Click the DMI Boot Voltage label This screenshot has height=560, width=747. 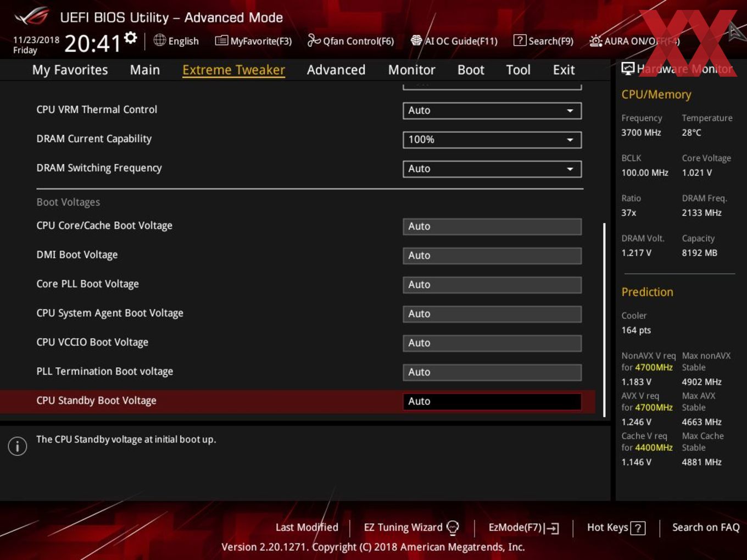[77, 254]
